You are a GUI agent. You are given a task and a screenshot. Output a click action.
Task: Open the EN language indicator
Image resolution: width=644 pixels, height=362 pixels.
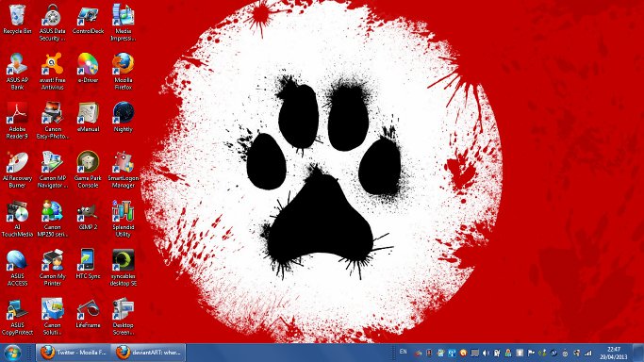pos(403,352)
